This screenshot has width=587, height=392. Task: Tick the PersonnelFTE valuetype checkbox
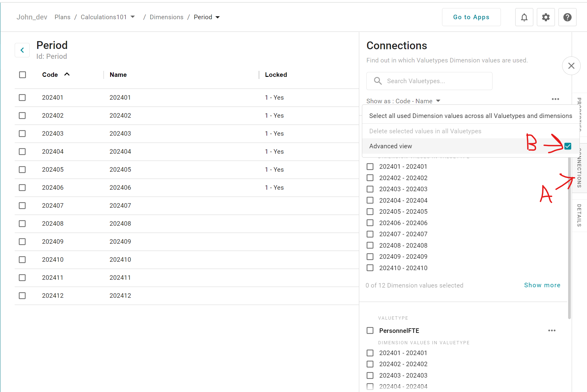pyautogui.click(x=370, y=330)
